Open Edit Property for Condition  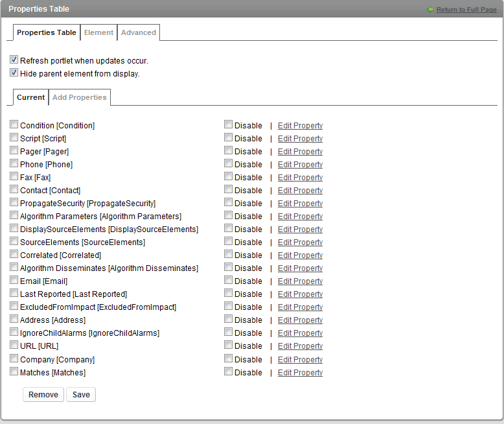coord(300,126)
